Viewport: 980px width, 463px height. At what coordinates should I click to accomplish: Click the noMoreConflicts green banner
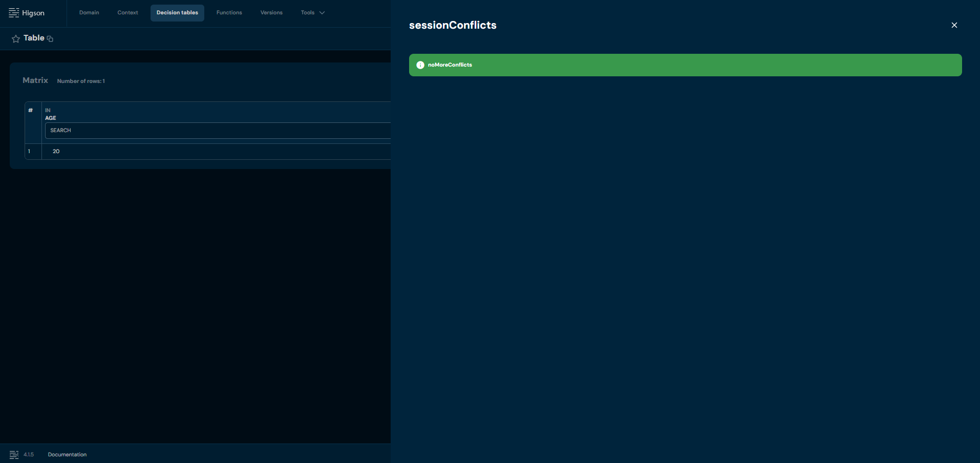click(x=685, y=65)
